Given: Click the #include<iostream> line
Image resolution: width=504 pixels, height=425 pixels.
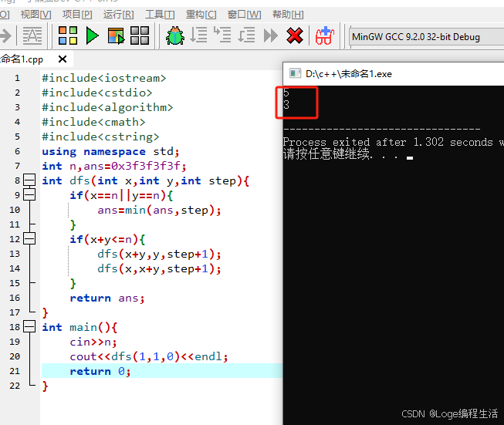Looking at the screenshot, I should coord(104,78).
